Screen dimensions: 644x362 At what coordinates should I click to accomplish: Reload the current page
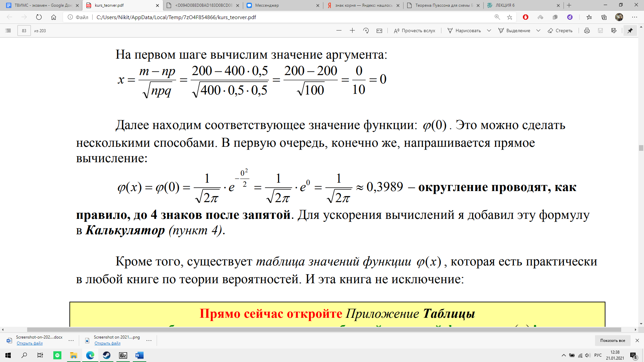click(39, 17)
